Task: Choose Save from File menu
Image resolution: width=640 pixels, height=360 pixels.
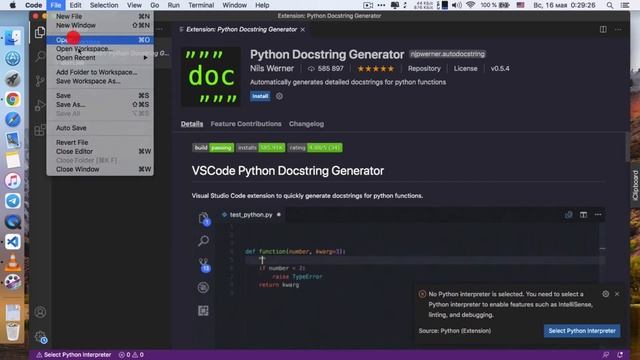Action: point(100,96)
